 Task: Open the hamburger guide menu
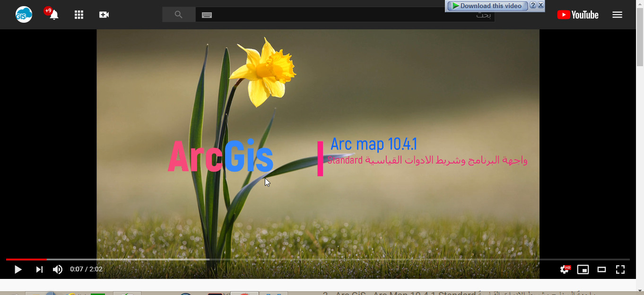pos(617,15)
